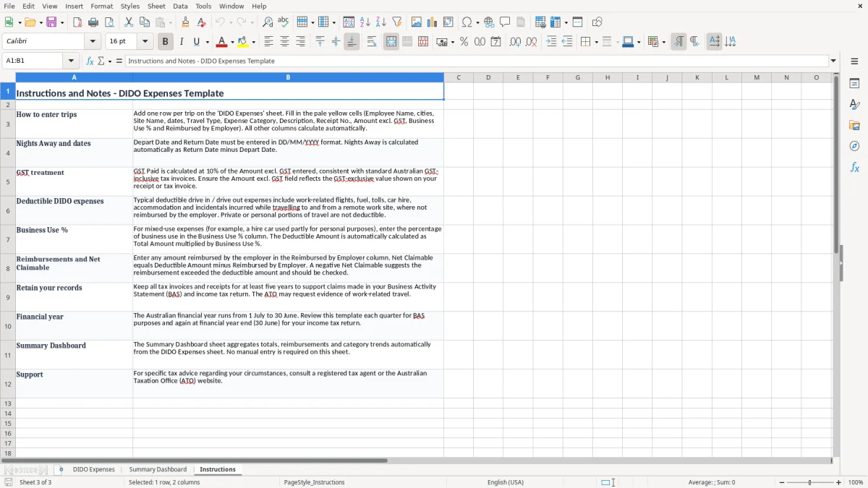Open the Underline style dropdown arrow
This screenshot has height=488, width=868.
click(207, 42)
